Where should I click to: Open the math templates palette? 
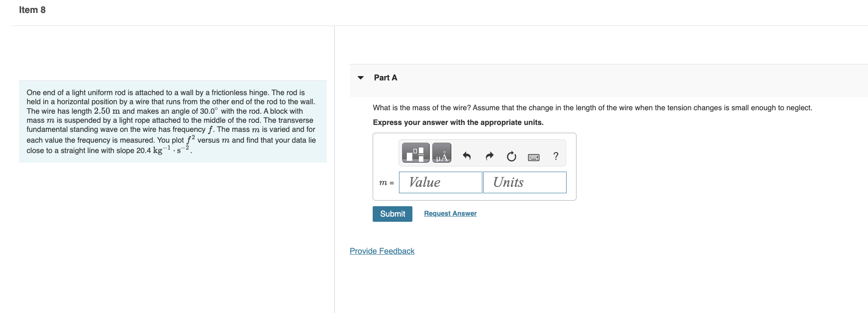415,153
